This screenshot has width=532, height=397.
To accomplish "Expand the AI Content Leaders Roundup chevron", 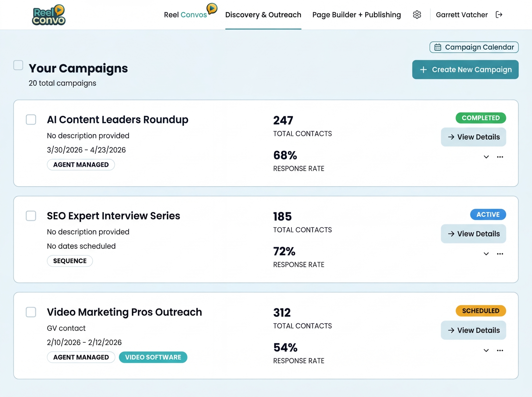I will click(486, 157).
